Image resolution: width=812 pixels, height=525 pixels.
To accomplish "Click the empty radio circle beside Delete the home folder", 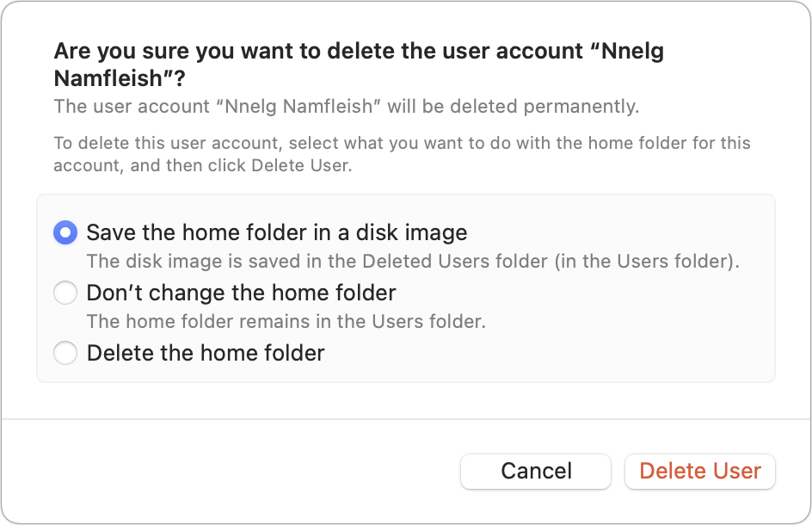I will 65,353.
